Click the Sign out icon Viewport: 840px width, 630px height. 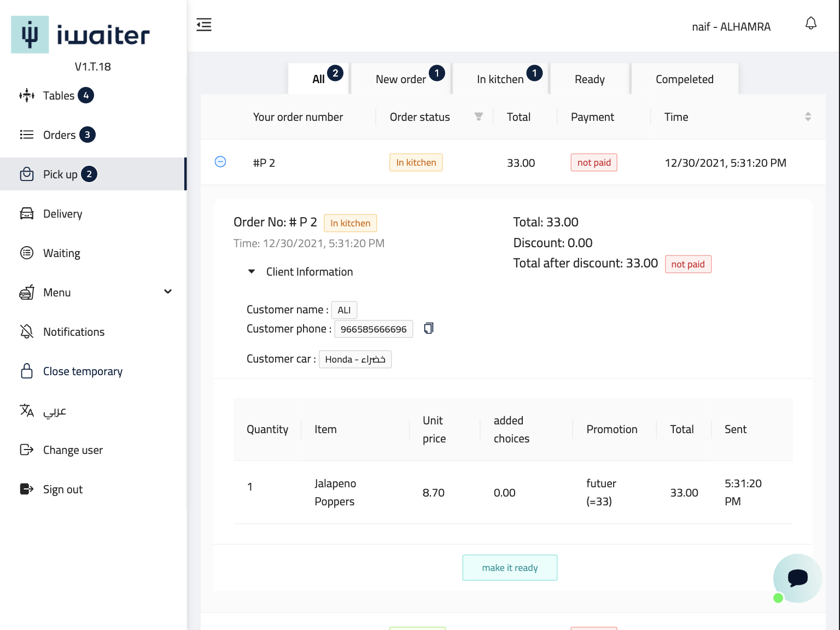[x=27, y=489]
